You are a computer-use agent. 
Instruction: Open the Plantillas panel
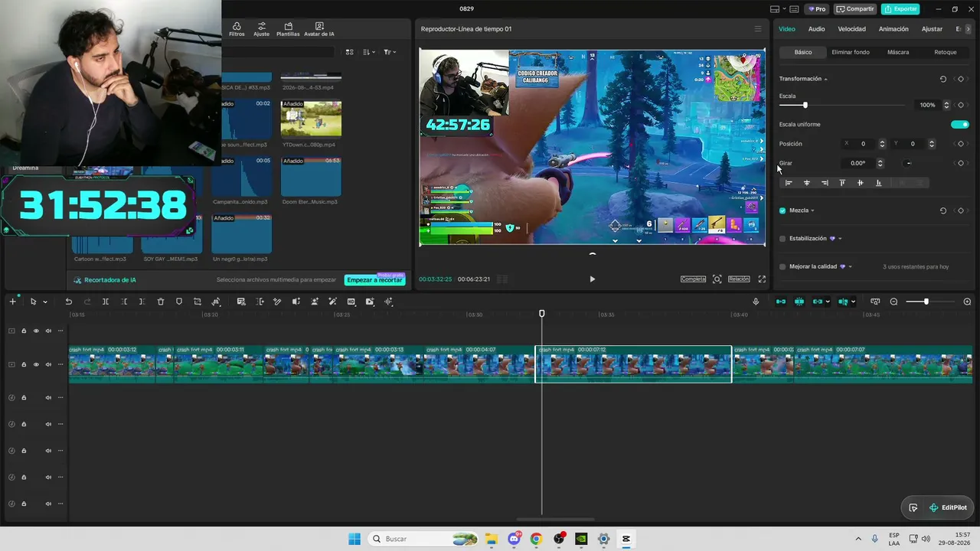tap(288, 29)
